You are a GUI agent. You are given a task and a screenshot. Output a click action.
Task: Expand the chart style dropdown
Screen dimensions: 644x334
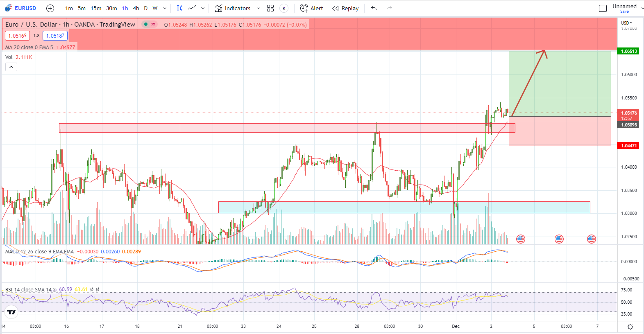pyautogui.click(x=203, y=8)
